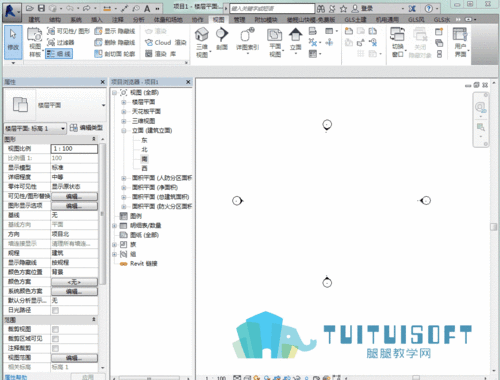Collapse the 图形 (Graphics) properties section
The width and height of the screenshot is (500, 380).
point(94,139)
